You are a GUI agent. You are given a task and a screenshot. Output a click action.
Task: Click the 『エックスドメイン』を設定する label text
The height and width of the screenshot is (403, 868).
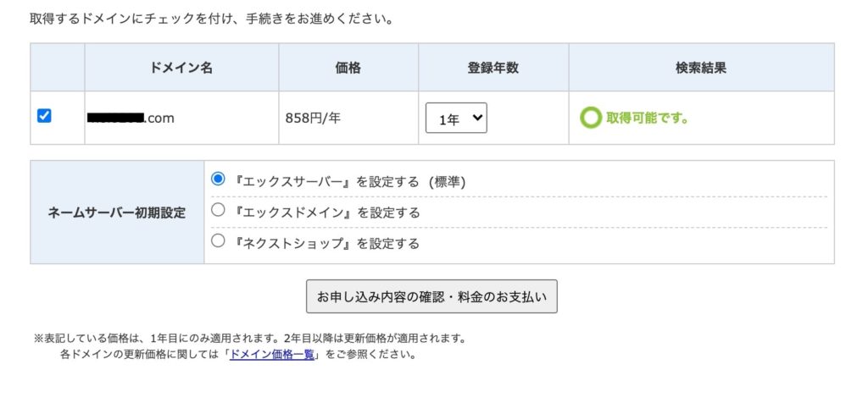pyautogui.click(x=326, y=212)
